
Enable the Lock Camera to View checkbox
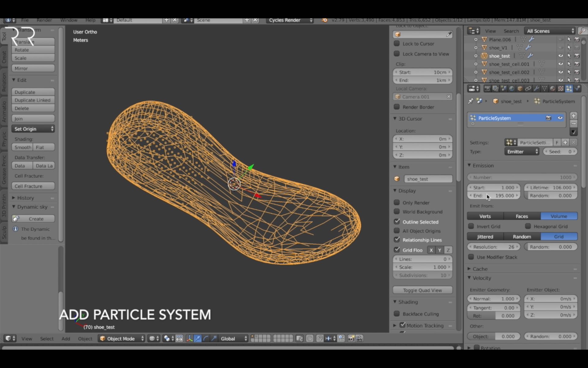tap(397, 54)
